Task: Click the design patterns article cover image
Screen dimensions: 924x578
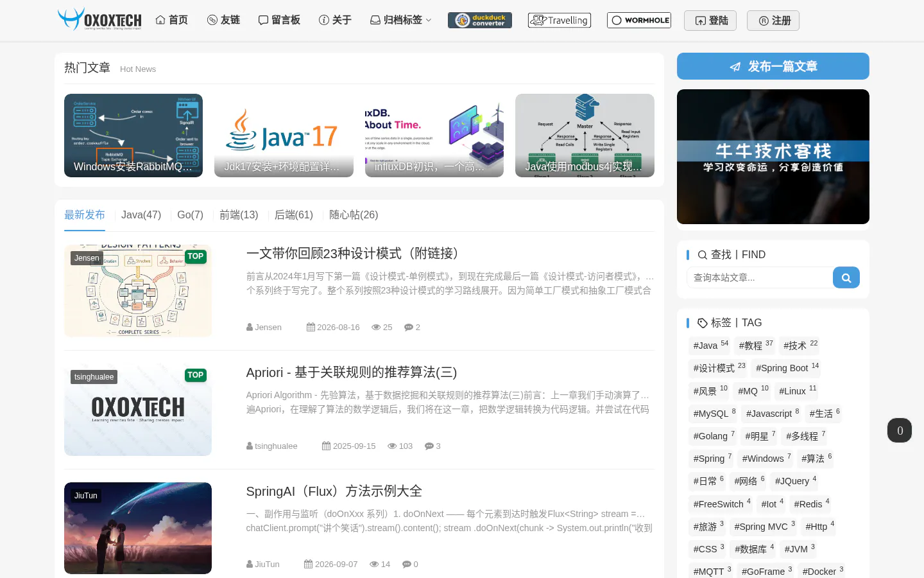Action: point(138,291)
